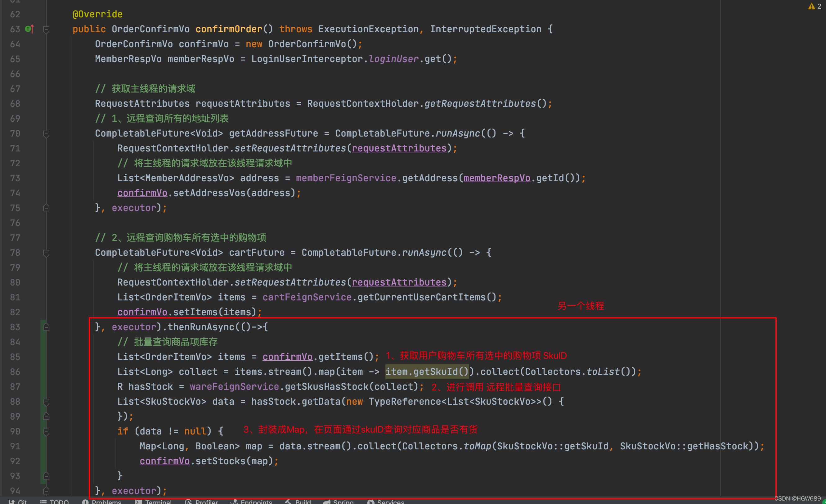826x504 pixels.
Task: Click the fold end marker on line 89
Action: pyautogui.click(x=46, y=416)
